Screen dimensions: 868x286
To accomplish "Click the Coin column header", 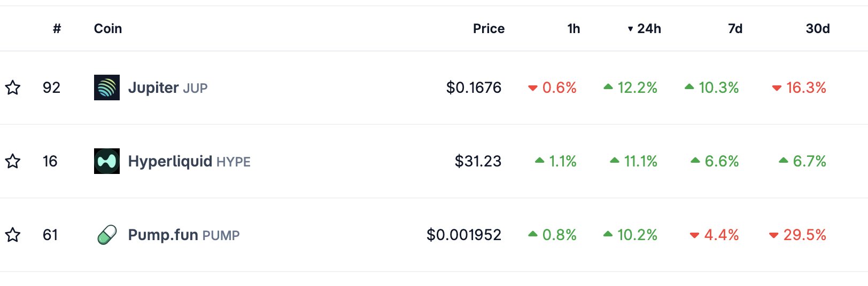I will click(x=108, y=29).
